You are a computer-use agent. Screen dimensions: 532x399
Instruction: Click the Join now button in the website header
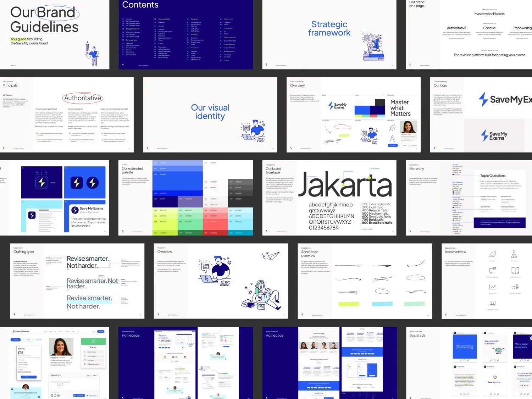[101, 332]
